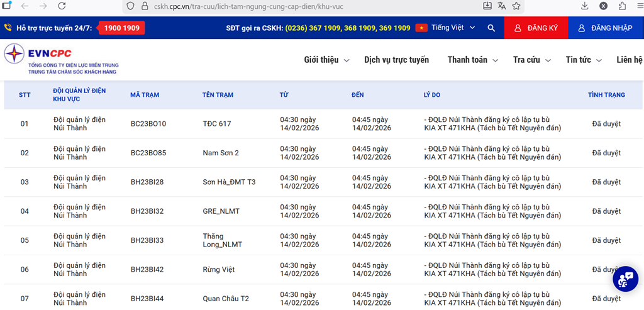Click the 1900 1909 hotline button
This screenshot has height=310, width=644.
pos(123,28)
